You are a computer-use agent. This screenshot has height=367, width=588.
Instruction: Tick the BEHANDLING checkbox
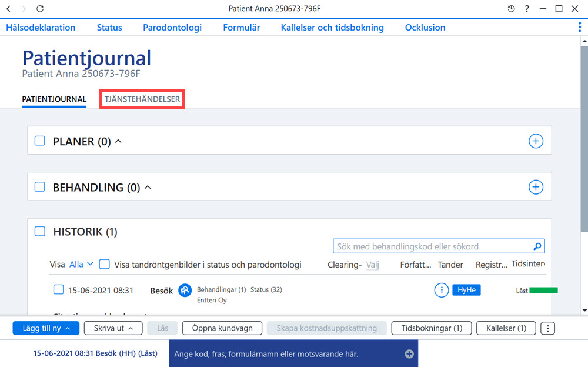[40, 186]
